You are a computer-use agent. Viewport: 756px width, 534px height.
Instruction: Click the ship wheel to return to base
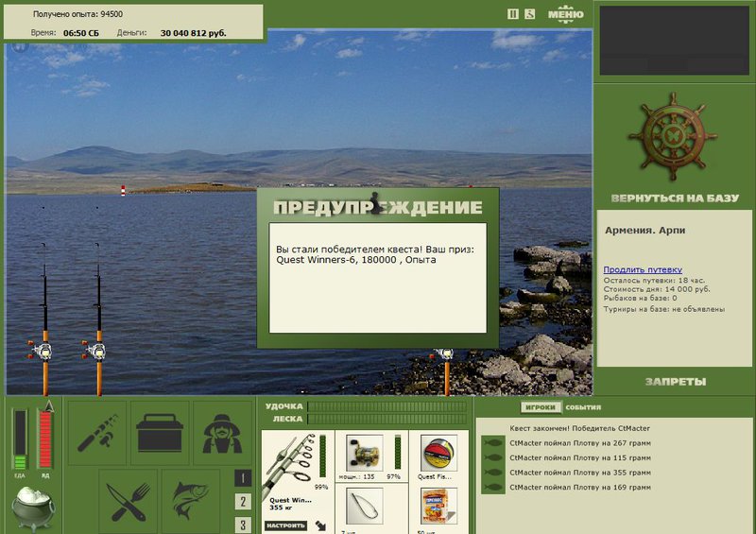click(673, 136)
